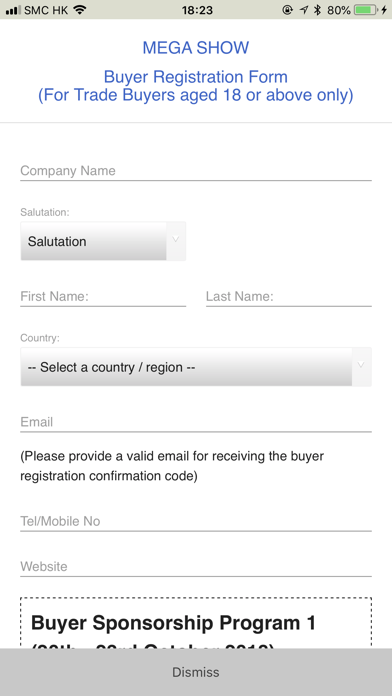This screenshot has width=392, height=696.
Task: Focus the Website input field
Action: click(196, 567)
